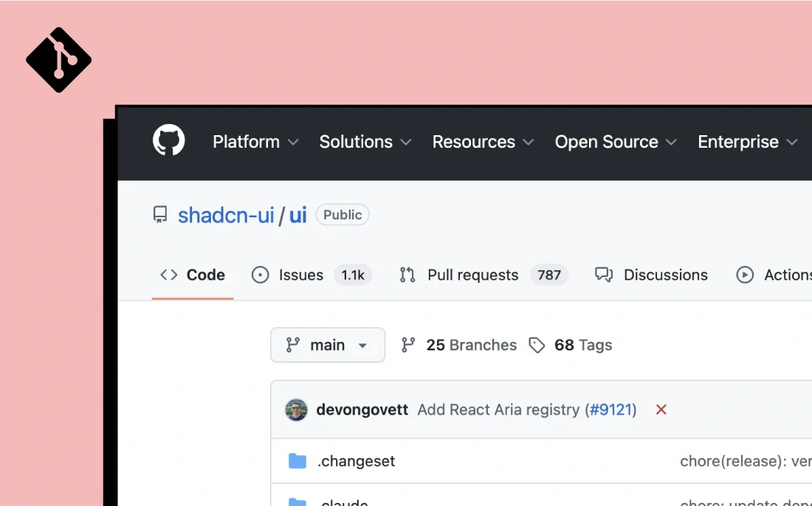
Task: Open the Resources dropdown menu
Action: point(483,142)
